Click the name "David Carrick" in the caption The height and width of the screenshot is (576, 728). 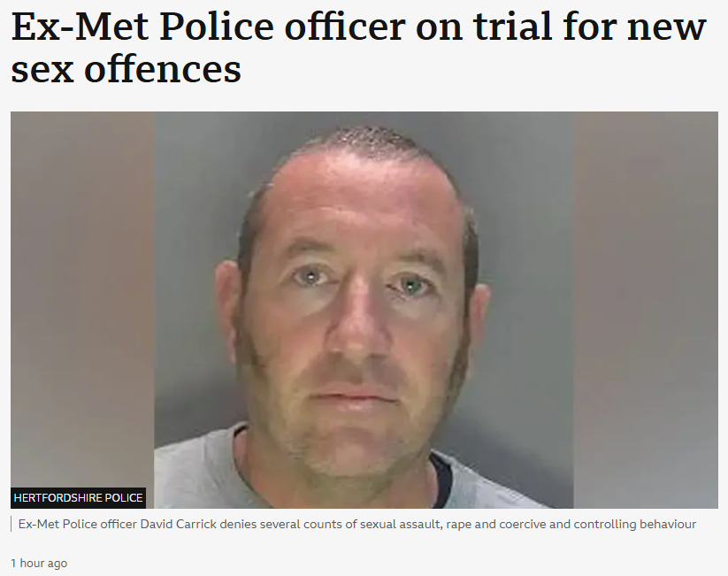pyautogui.click(x=179, y=524)
